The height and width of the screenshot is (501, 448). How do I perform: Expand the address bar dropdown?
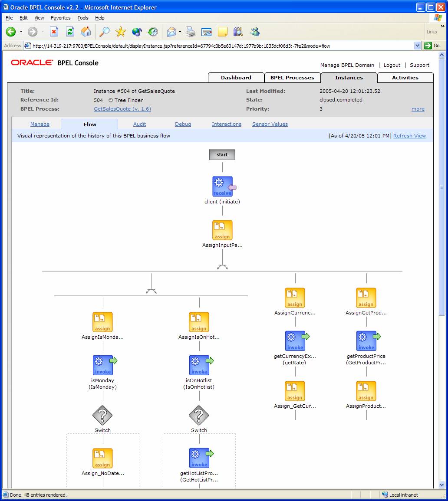coord(417,46)
